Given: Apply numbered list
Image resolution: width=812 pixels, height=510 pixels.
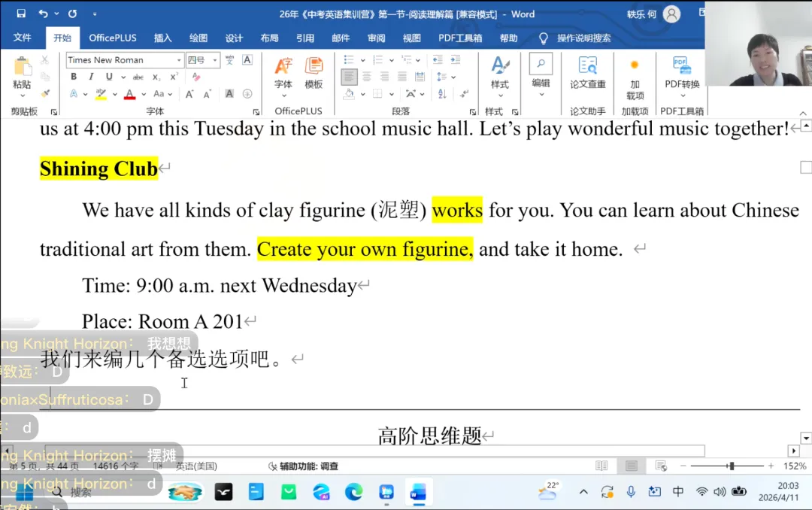Looking at the screenshot, I should click(378, 59).
